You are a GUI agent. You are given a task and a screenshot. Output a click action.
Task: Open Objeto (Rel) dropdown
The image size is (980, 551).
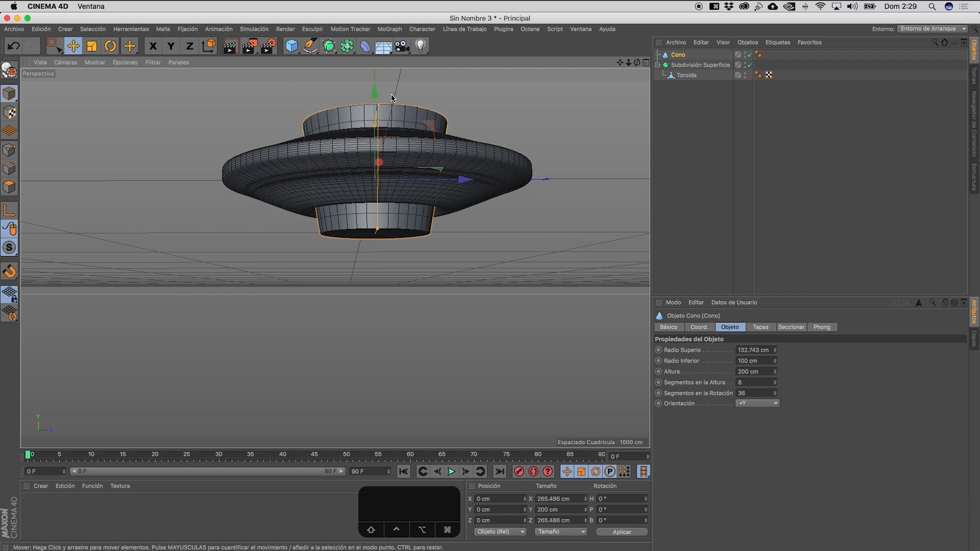click(500, 532)
